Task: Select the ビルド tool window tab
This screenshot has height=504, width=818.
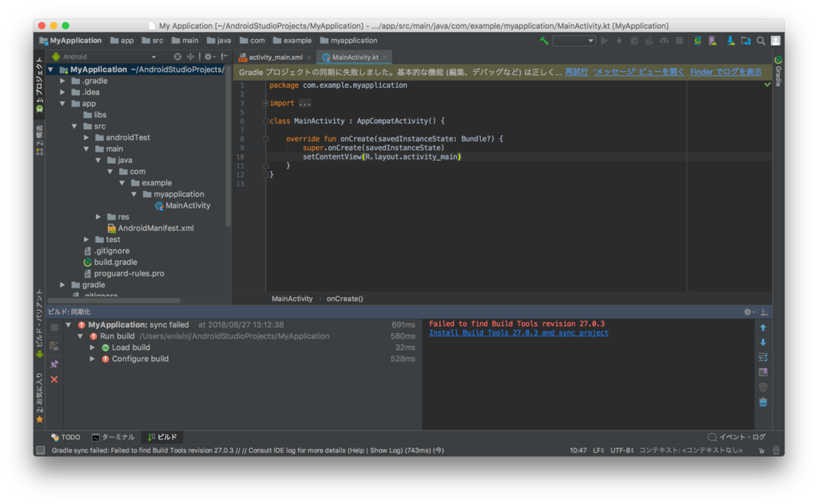Action: [x=162, y=437]
